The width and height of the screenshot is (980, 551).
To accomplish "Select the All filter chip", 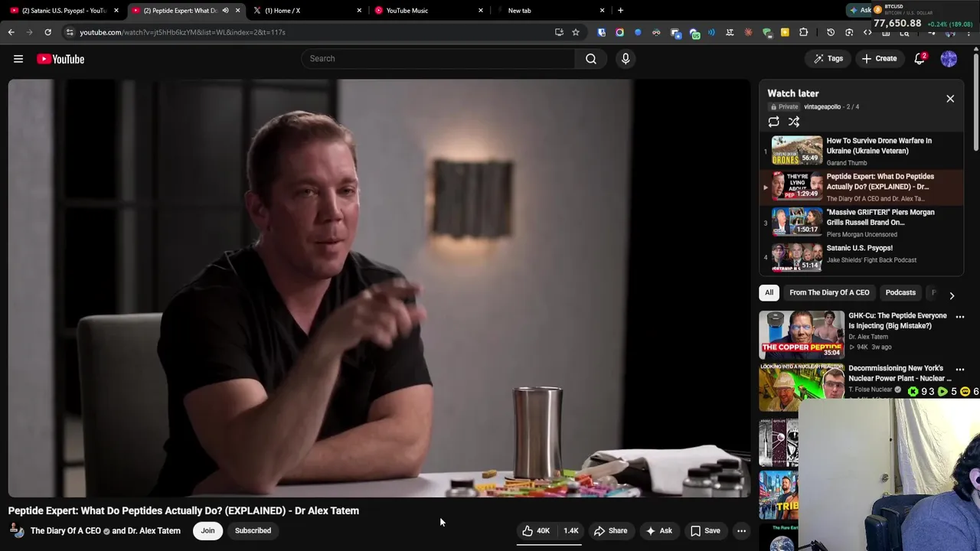I will click(x=769, y=293).
